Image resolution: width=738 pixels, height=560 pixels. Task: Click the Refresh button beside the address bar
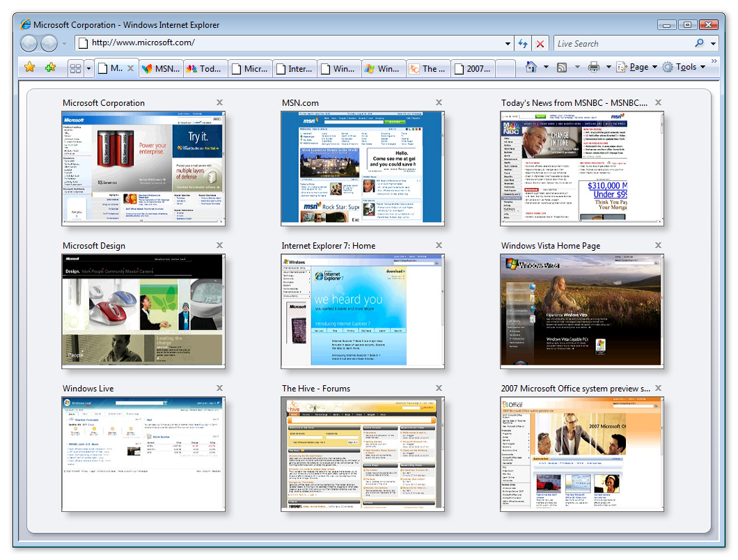(x=523, y=44)
